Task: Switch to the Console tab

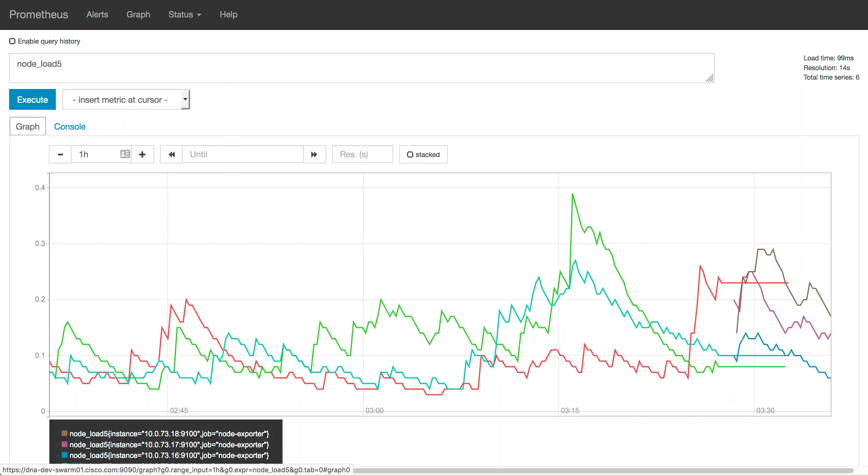Action: (x=70, y=127)
